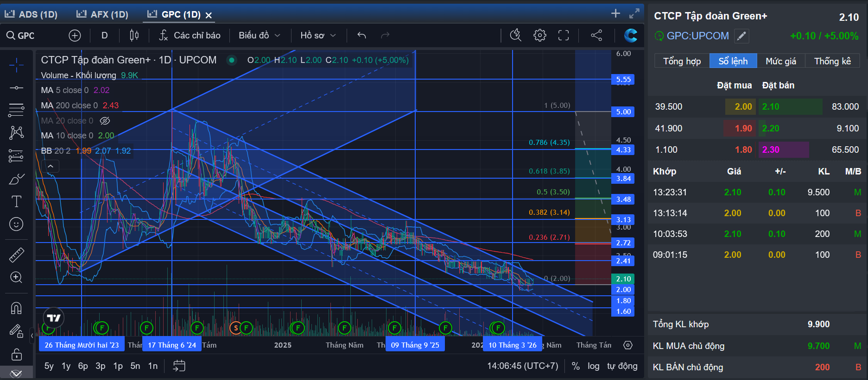Expand the bottom toolbar chevron

pyautogui.click(x=16, y=373)
